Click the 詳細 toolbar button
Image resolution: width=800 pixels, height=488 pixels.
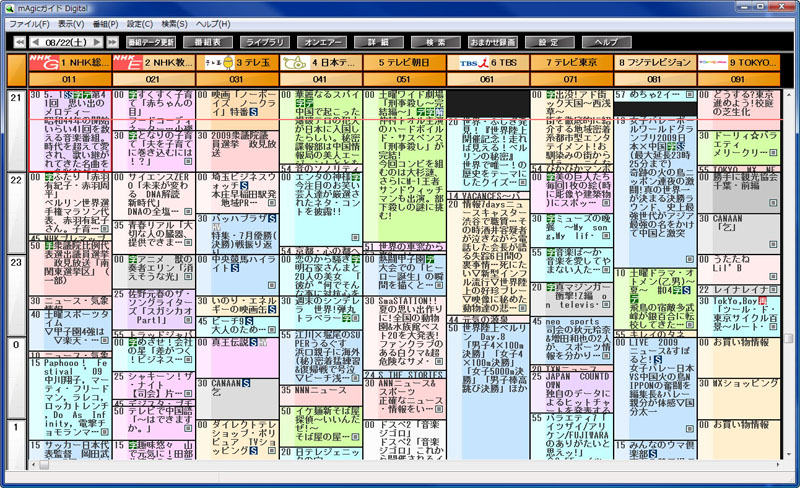379,42
